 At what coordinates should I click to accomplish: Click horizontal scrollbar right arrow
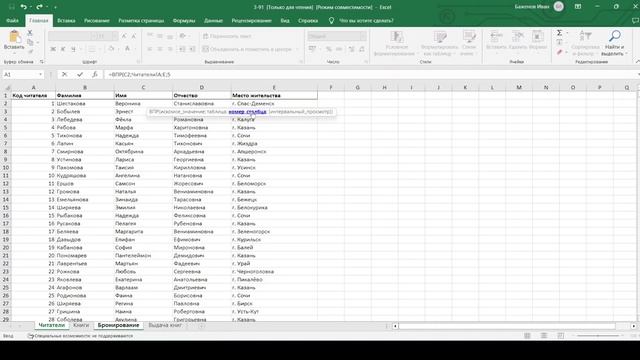click(633, 326)
